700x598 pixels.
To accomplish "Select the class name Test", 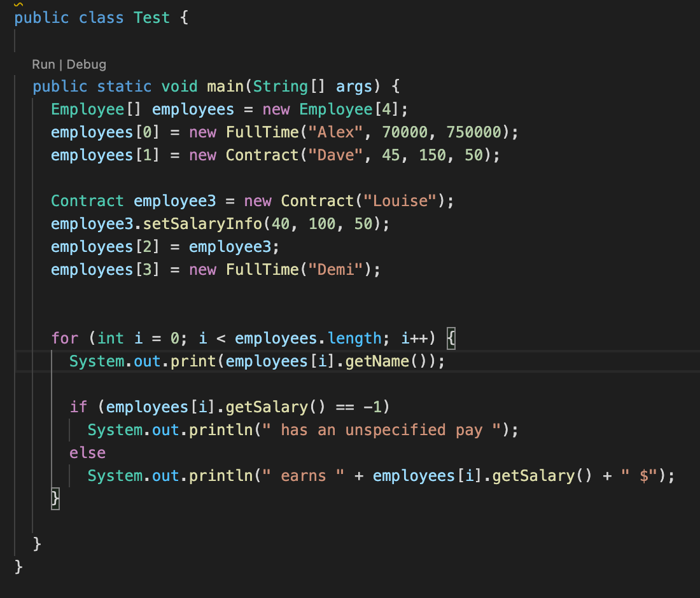I will pyautogui.click(x=151, y=17).
